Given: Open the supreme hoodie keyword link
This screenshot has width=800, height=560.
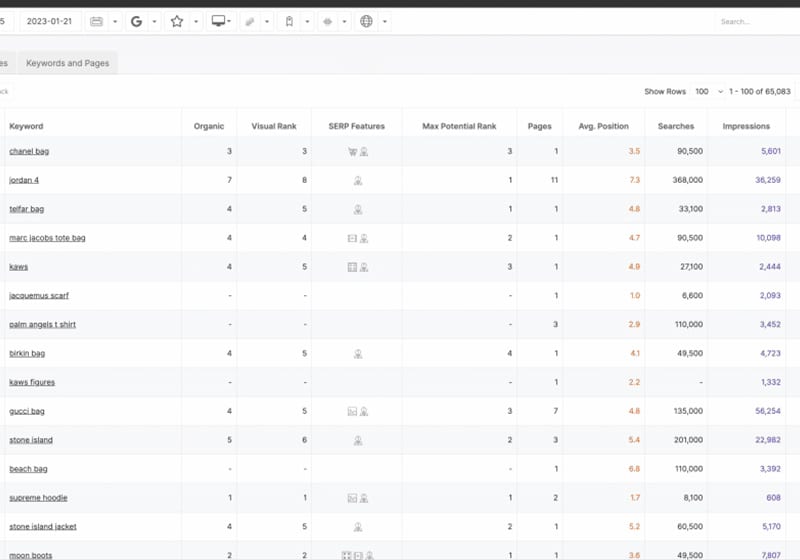Looking at the screenshot, I should (38, 498).
